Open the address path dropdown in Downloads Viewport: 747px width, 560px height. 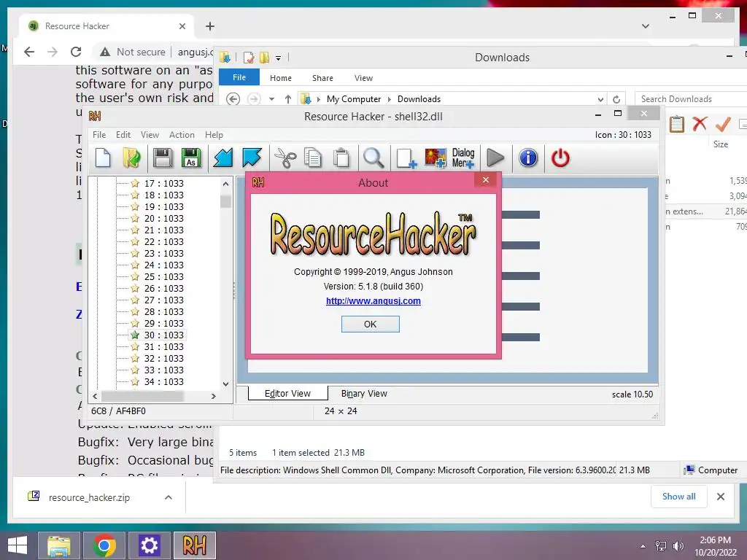point(600,99)
